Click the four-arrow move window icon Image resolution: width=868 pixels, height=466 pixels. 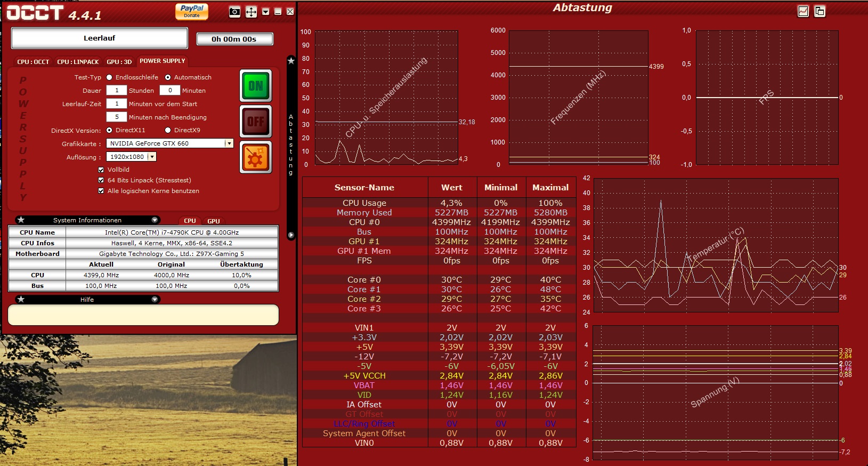pos(251,12)
